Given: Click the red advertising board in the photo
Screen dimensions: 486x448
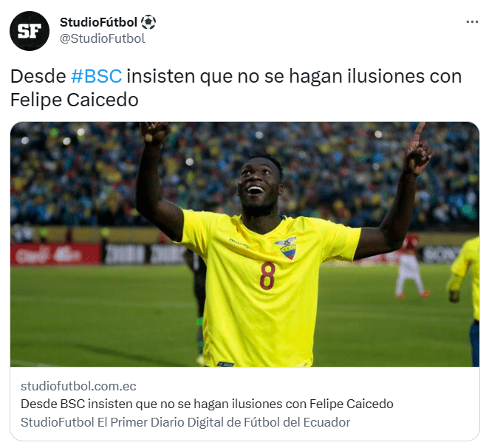Looking at the screenshot, I should click(56, 254).
